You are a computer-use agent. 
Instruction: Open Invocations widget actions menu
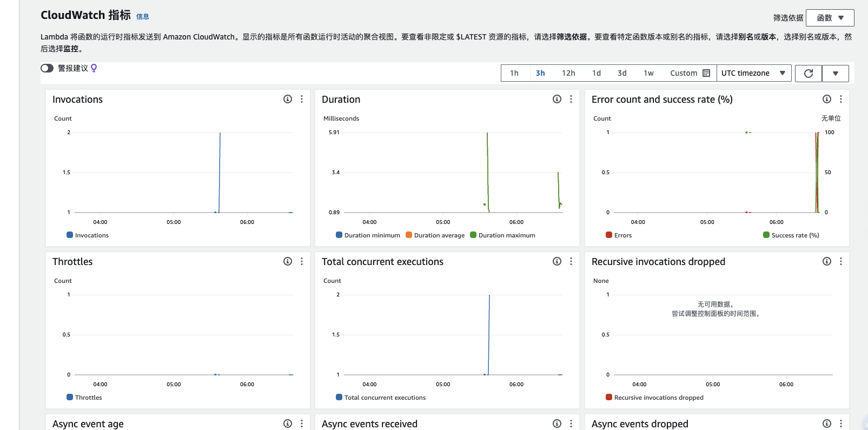coord(302,99)
